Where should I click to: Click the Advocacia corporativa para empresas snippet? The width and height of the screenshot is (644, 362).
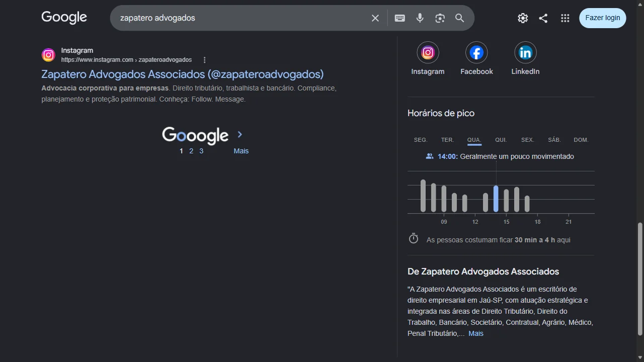(105, 88)
